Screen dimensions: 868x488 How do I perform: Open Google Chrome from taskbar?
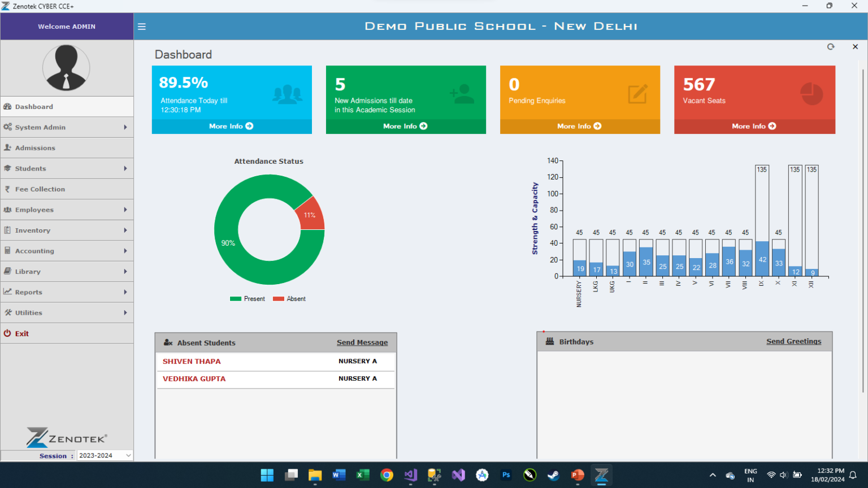387,475
